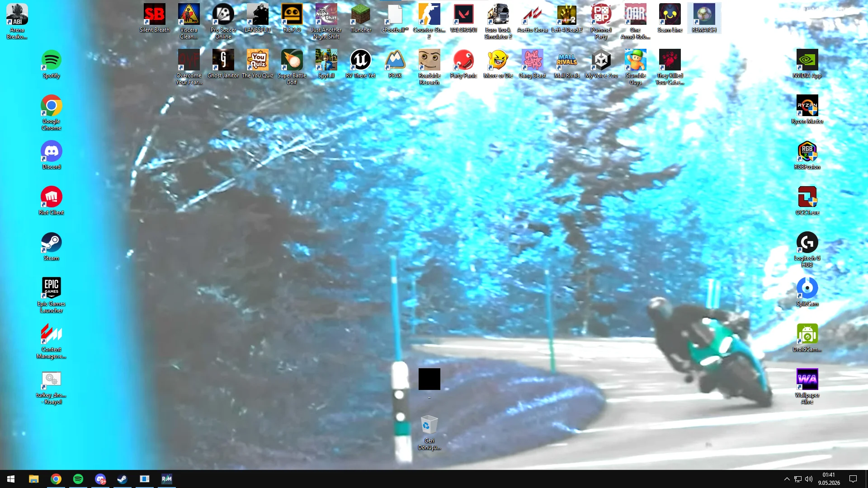Select the RGBFusion desktop icon
This screenshot has height=488, width=868.
(807, 155)
